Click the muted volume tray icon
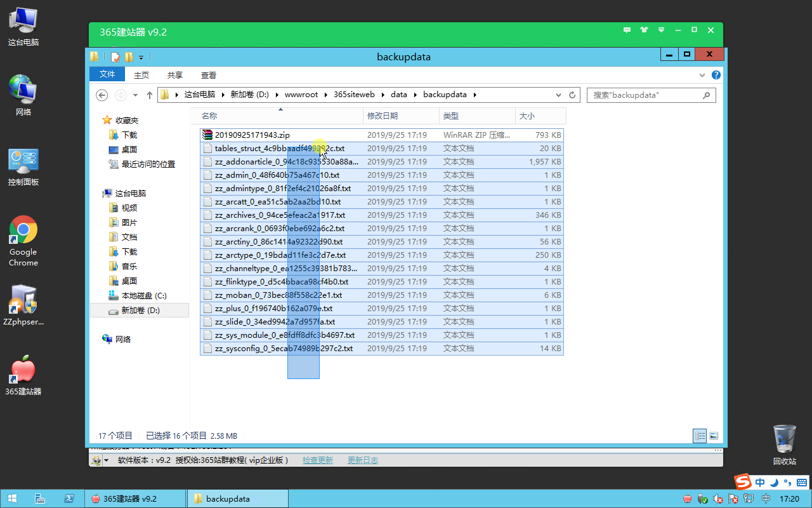Screen dimensions: 812x508 pos(718,499)
